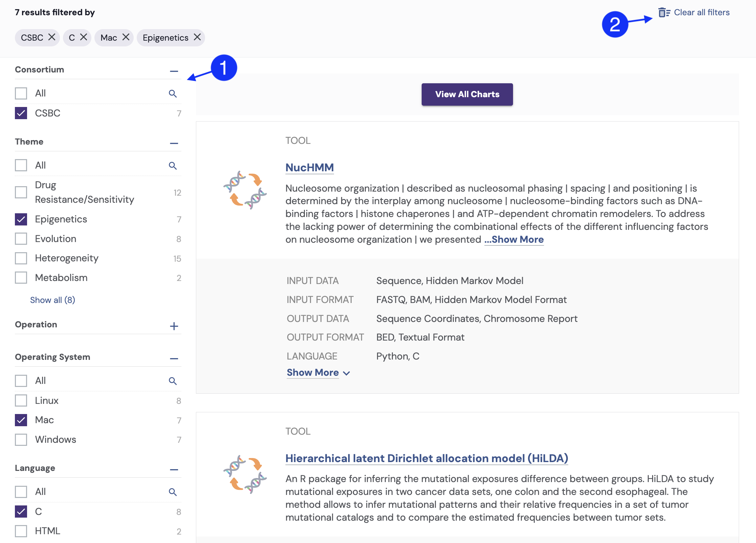This screenshot has height=543, width=756.
Task: Open the NucHMM tool link
Action: [309, 168]
